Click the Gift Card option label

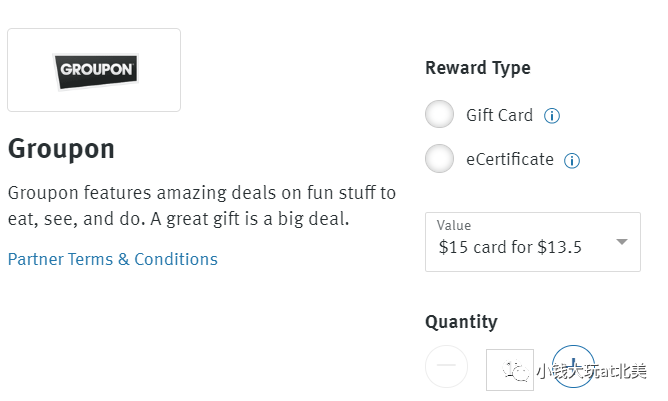pyautogui.click(x=499, y=115)
